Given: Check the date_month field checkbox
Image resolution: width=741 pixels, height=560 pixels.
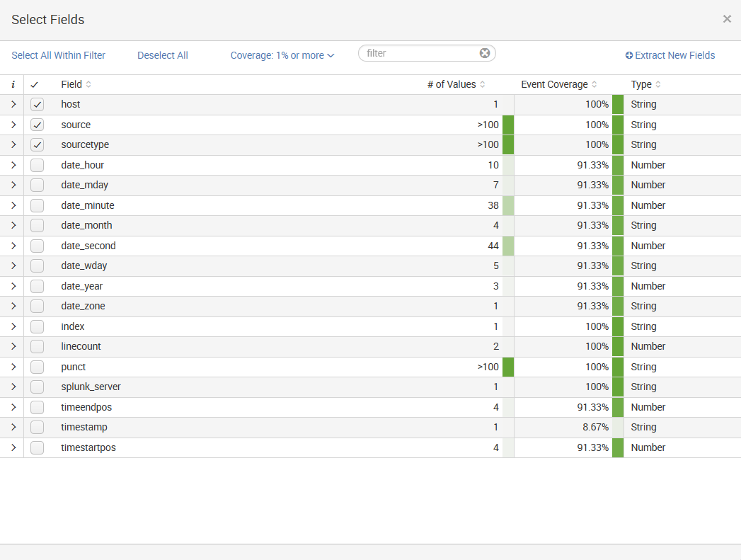Looking at the screenshot, I should pyautogui.click(x=37, y=225).
